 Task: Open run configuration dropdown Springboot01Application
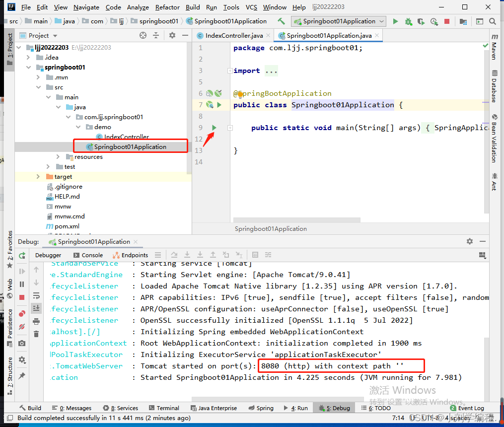point(339,21)
